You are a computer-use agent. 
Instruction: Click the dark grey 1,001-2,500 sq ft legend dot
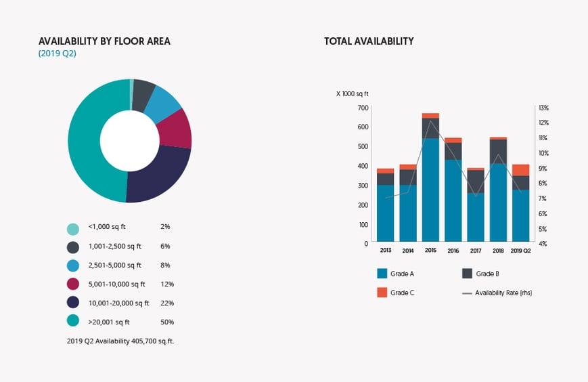point(73,247)
